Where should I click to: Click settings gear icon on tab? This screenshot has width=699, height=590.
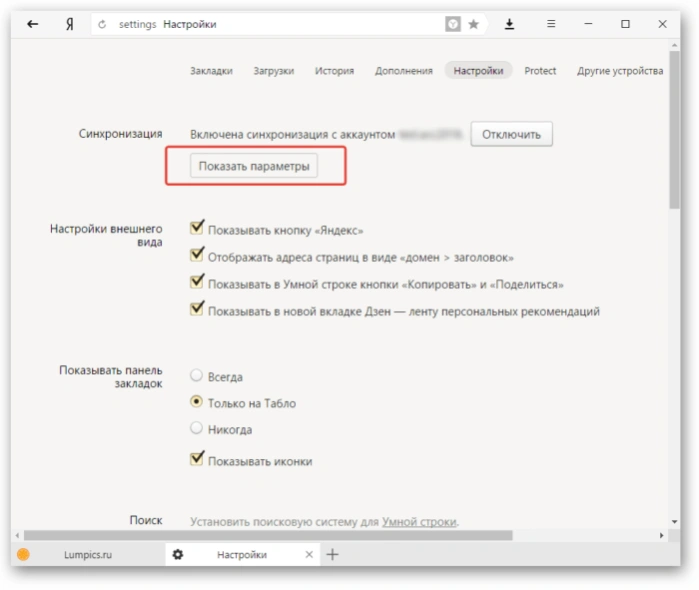[x=178, y=554]
